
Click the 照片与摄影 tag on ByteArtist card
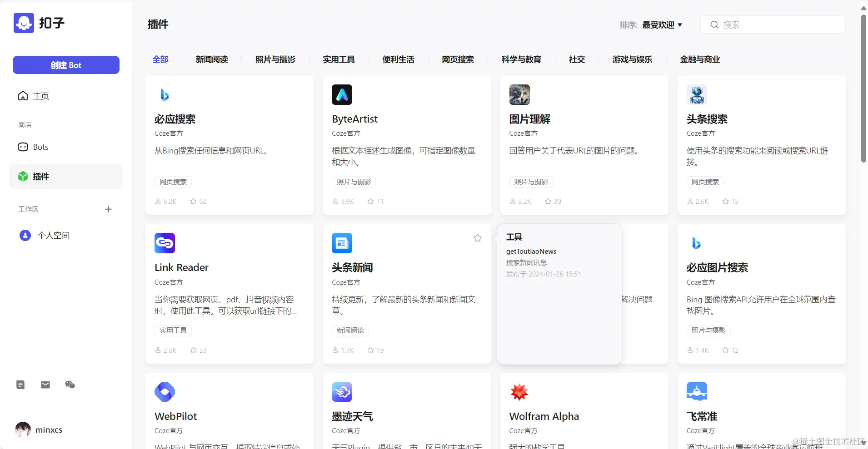(x=354, y=182)
